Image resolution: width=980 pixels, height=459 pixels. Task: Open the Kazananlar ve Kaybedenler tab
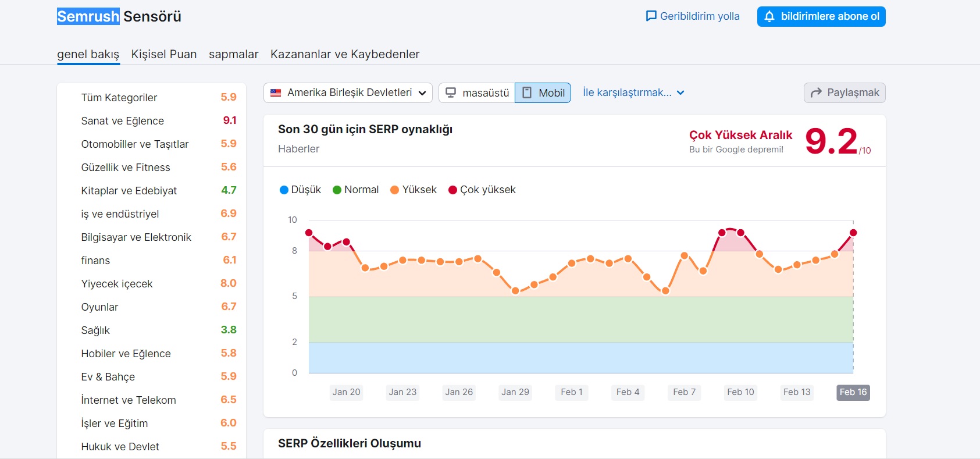pyautogui.click(x=345, y=54)
